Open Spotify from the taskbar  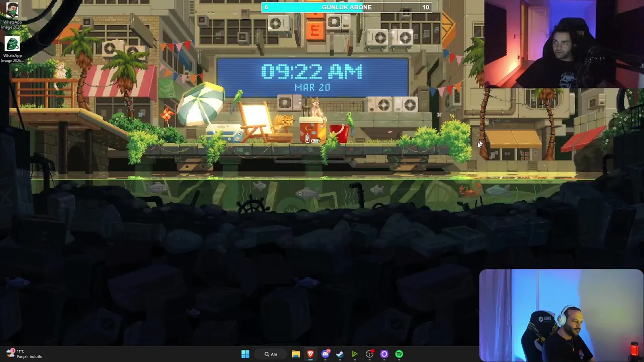point(399,354)
